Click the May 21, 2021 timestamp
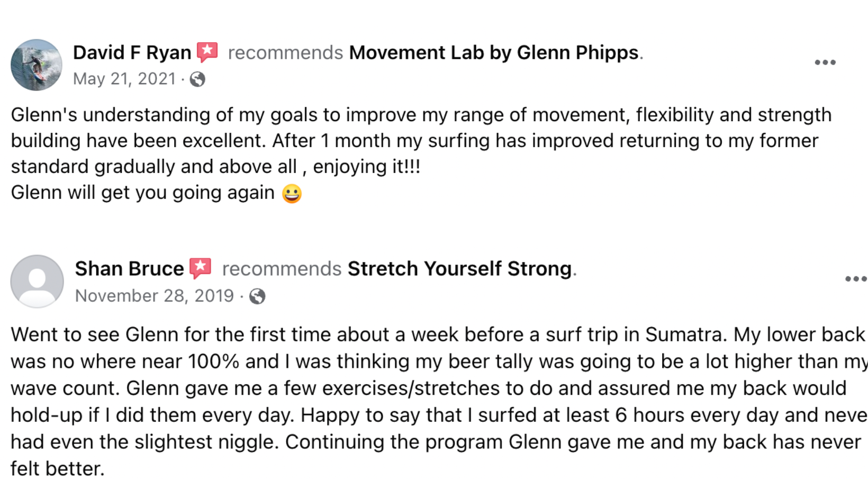868x489 pixels. 124,79
